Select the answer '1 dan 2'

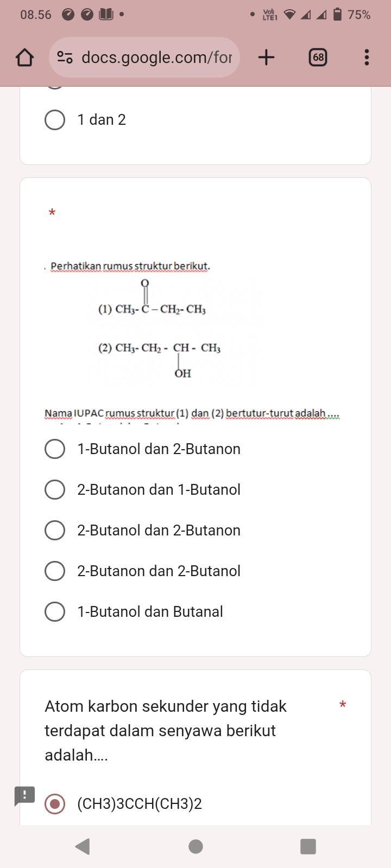(55, 120)
